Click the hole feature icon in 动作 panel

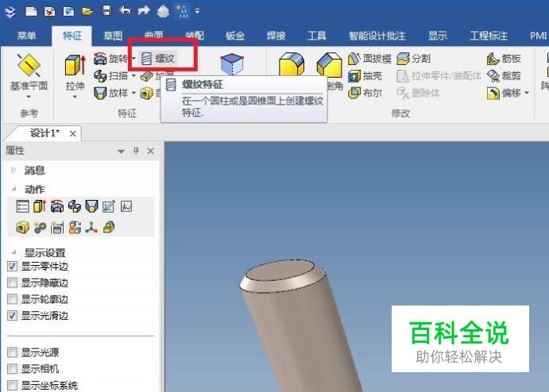22,228
